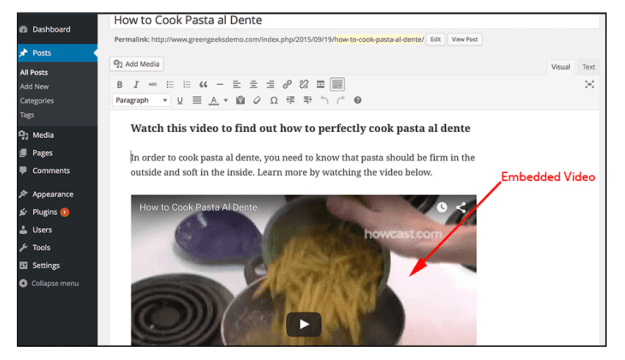The width and height of the screenshot is (625, 360).
Task: Insert a blockquote
Action: point(203,85)
